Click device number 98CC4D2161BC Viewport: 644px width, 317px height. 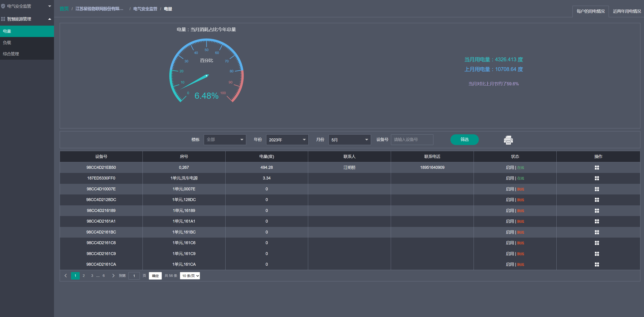tap(101, 232)
